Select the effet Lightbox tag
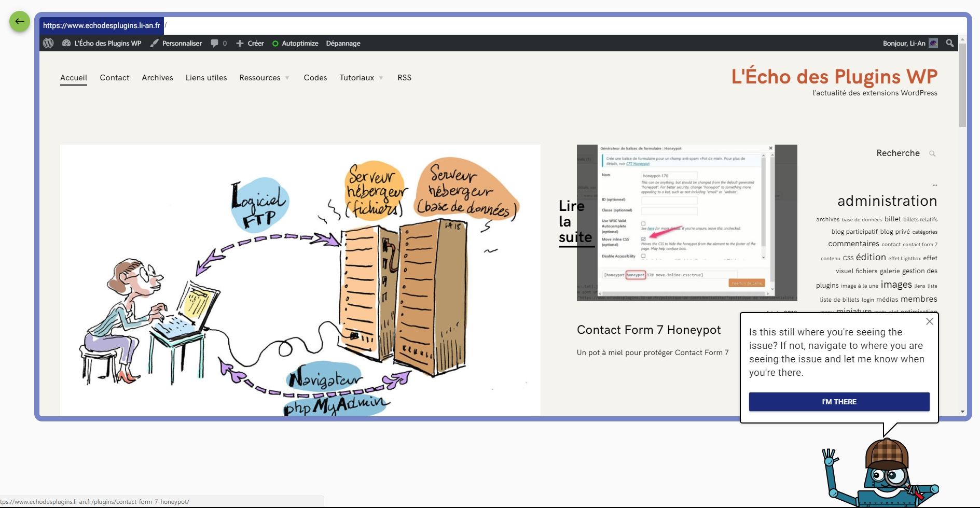The width and height of the screenshot is (980, 508). (x=904, y=259)
